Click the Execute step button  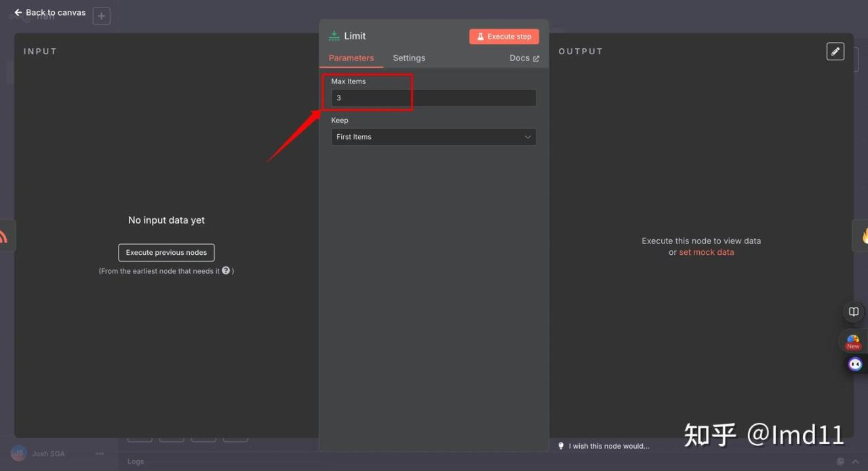(504, 37)
